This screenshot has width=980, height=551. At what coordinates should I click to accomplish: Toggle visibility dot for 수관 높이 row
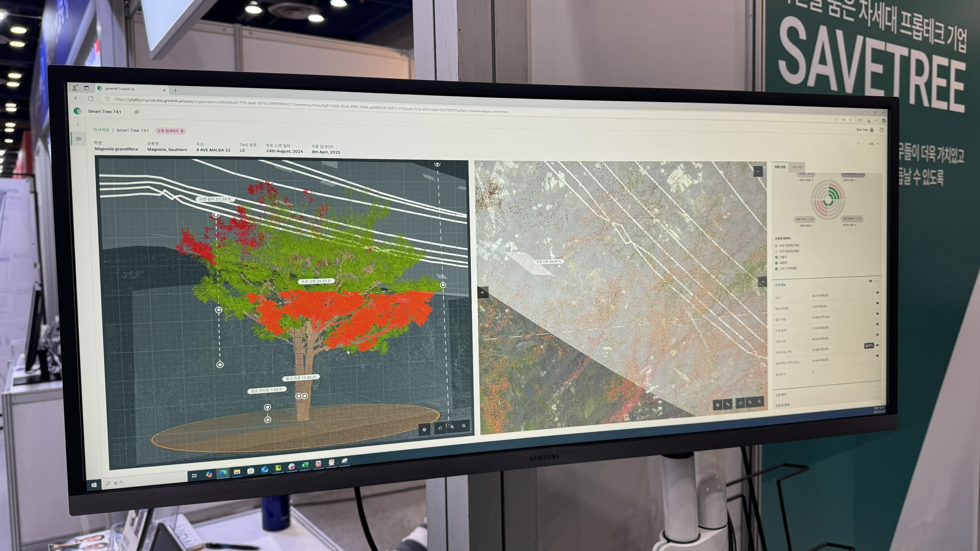pyautogui.click(x=877, y=324)
